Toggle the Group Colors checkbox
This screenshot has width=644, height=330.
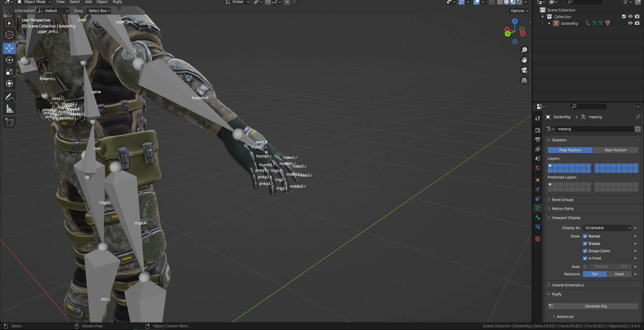point(585,251)
